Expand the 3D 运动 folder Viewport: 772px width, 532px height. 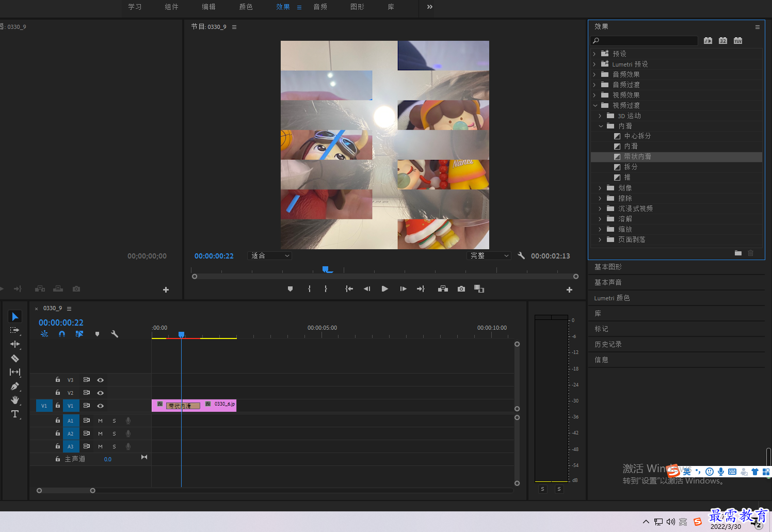coord(600,116)
